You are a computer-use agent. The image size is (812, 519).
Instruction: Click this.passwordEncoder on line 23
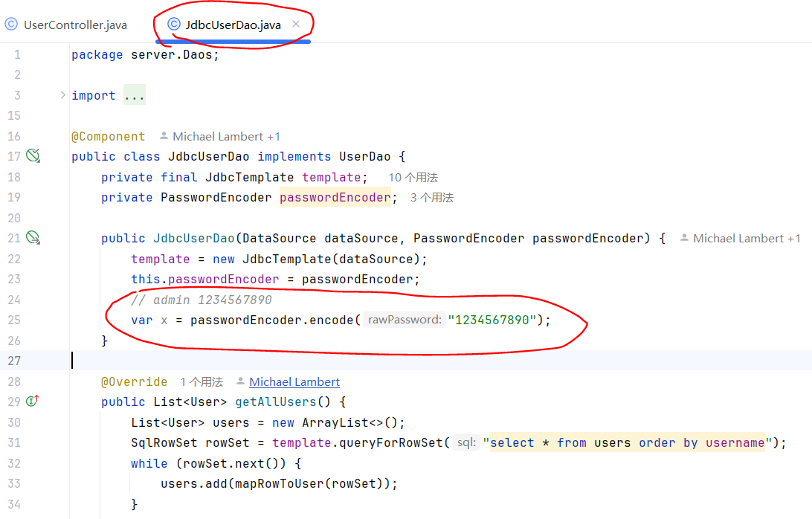tap(205, 279)
